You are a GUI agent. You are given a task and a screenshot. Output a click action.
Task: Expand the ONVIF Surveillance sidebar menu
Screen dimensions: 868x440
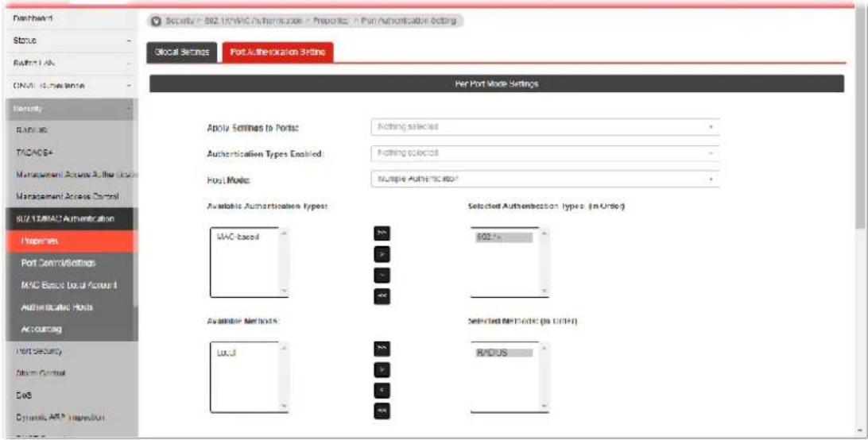point(71,86)
